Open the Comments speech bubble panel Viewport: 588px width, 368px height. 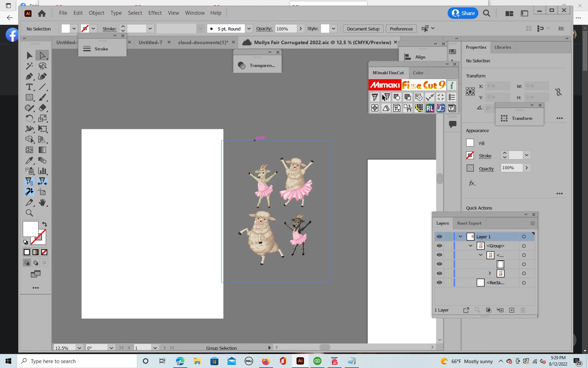453,124
